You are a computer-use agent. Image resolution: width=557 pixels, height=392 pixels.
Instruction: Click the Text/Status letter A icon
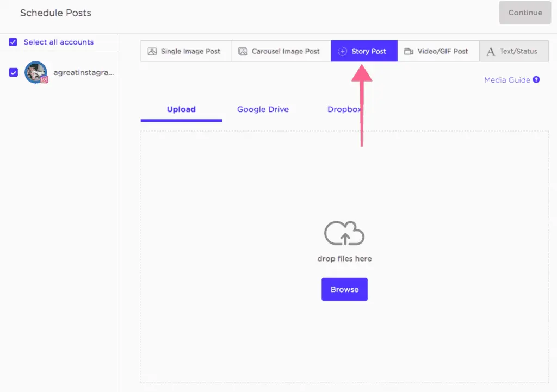coord(491,52)
